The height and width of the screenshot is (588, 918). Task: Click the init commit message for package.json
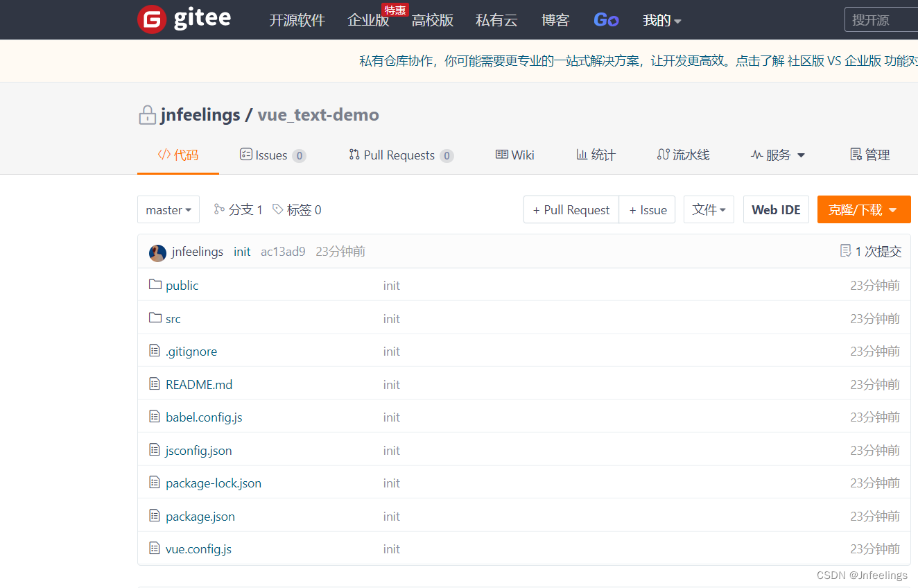(x=392, y=516)
